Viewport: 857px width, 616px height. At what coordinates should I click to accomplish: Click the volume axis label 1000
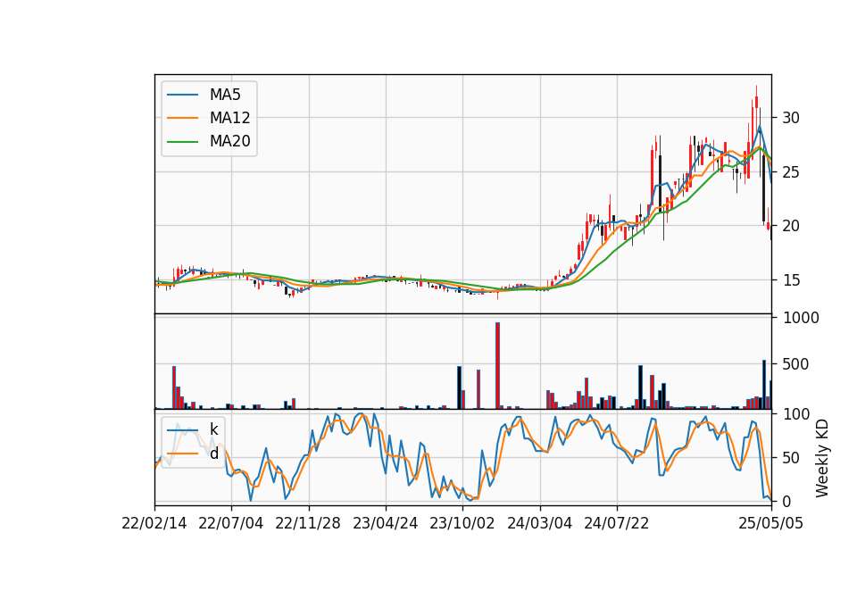[802, 318]
